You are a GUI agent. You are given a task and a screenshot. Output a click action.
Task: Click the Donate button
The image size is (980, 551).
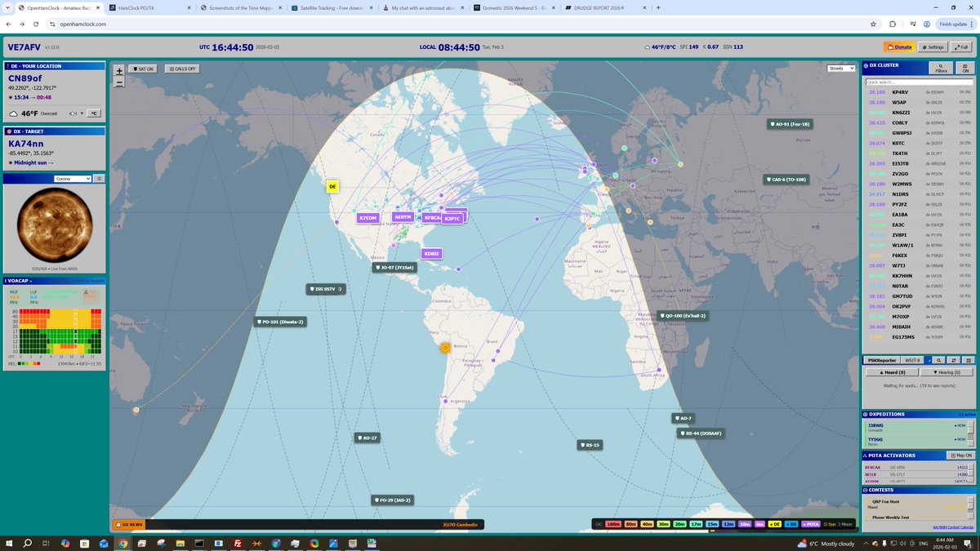(898, 47)
